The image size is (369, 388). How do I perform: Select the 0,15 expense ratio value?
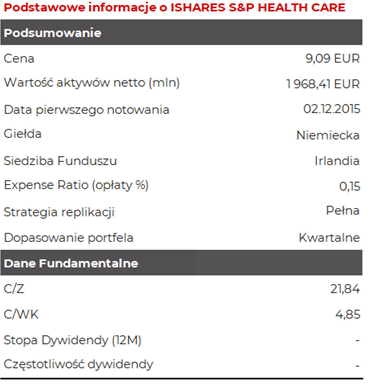coord(350,186)
